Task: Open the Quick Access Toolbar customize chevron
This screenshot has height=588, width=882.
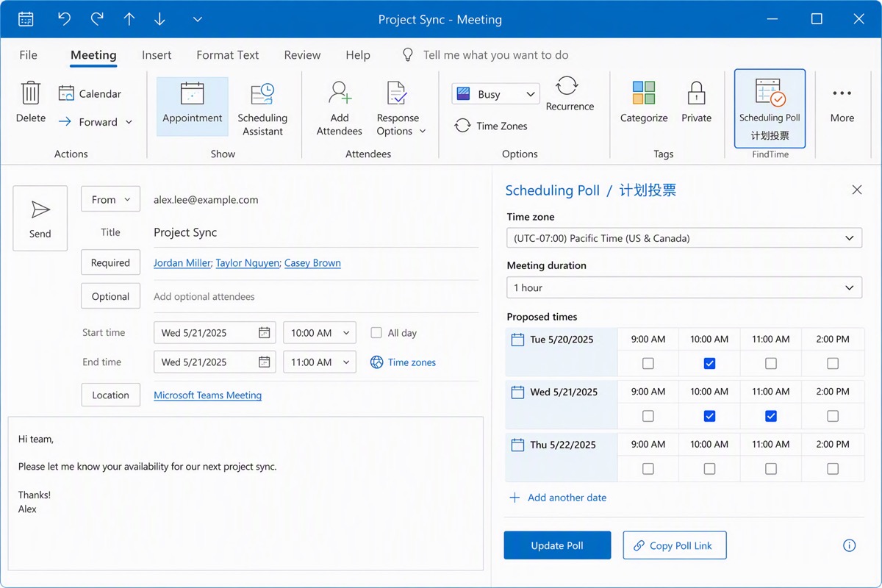Action: click(x=197, y=19)
